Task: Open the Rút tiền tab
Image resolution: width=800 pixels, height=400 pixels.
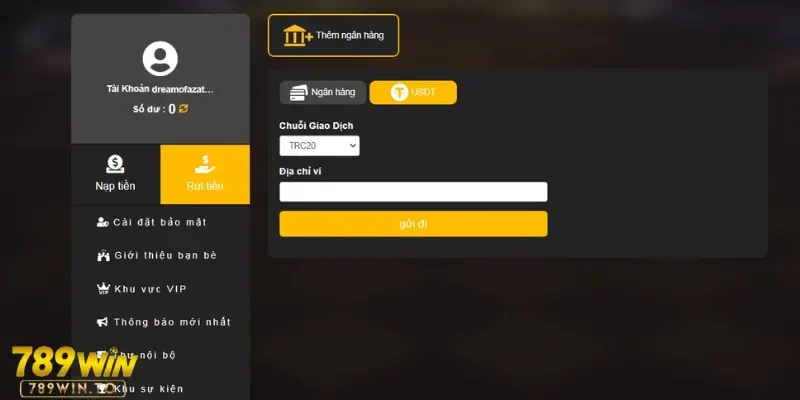Action: (205, 174)
